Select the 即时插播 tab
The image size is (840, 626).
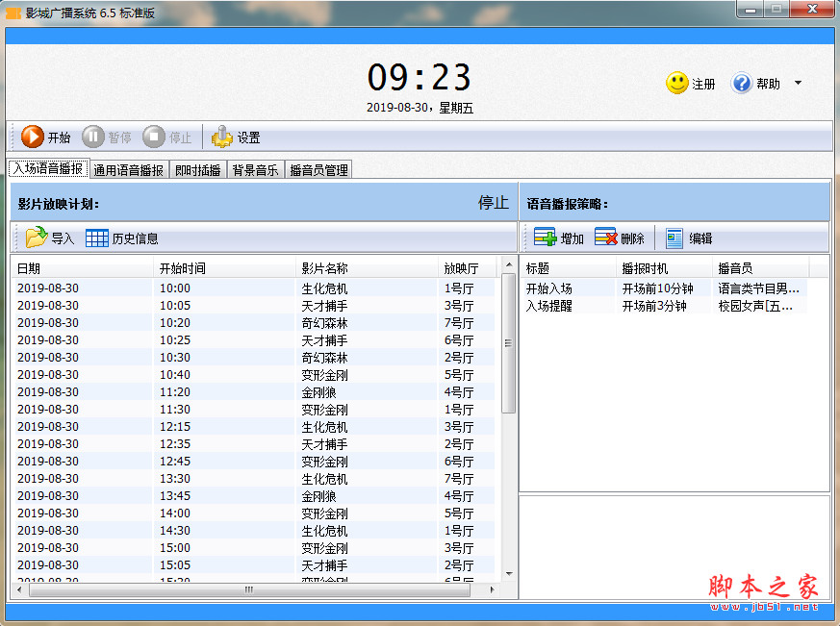(x=197, y=170)
